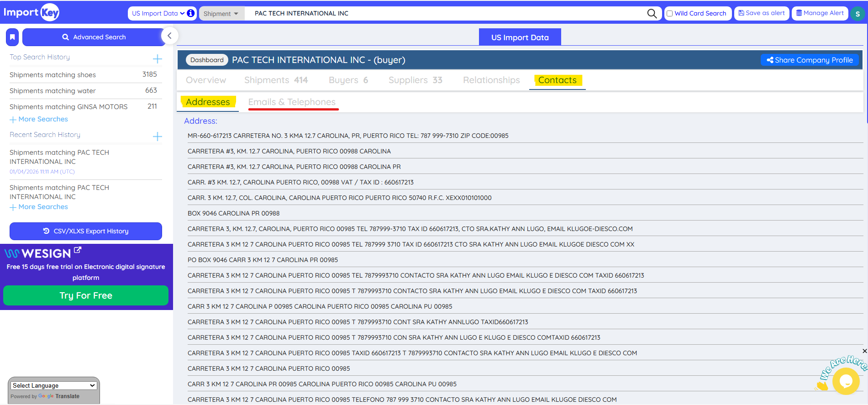Expand Recent Search History plus icon
The width and height of the screenshot is (868, 405).
click(157, 137)
